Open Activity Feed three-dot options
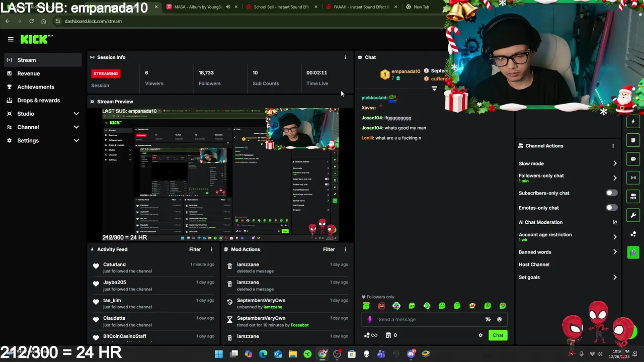The width and height of the screenshot is (644, 362). tap(211, 249)
